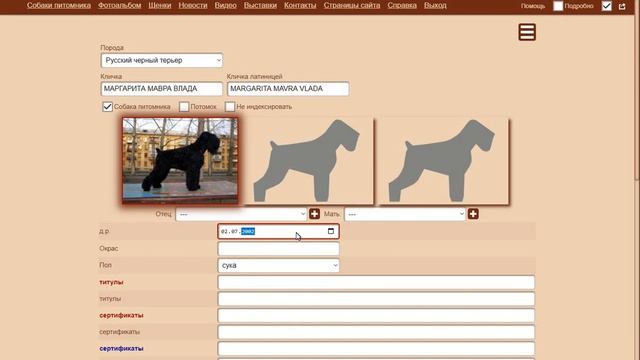
Task: Expand the Мать dropdown
Action: (x=405, y=214)
